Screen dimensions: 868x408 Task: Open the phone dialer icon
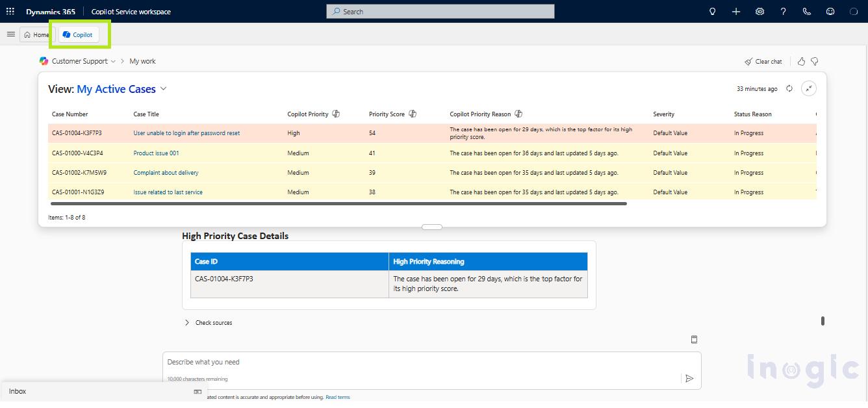(807, 11)
